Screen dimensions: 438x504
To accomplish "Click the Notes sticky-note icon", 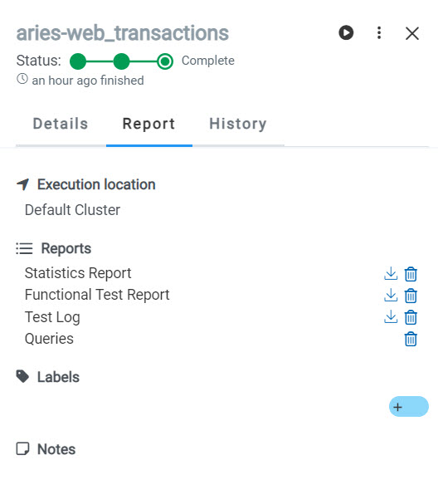I will [x=22, y=448].
